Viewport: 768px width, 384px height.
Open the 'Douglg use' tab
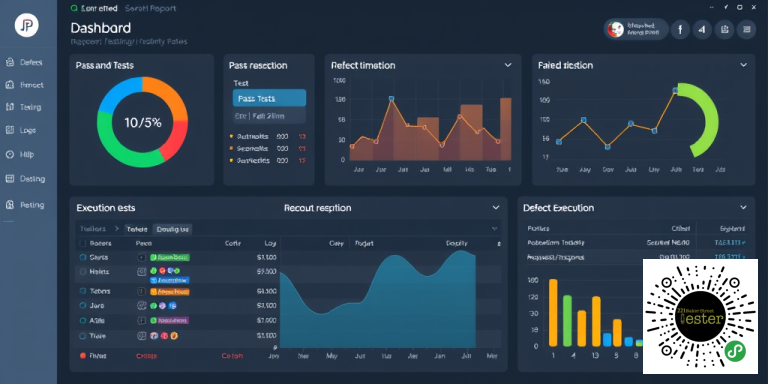[x=172, y=229]
